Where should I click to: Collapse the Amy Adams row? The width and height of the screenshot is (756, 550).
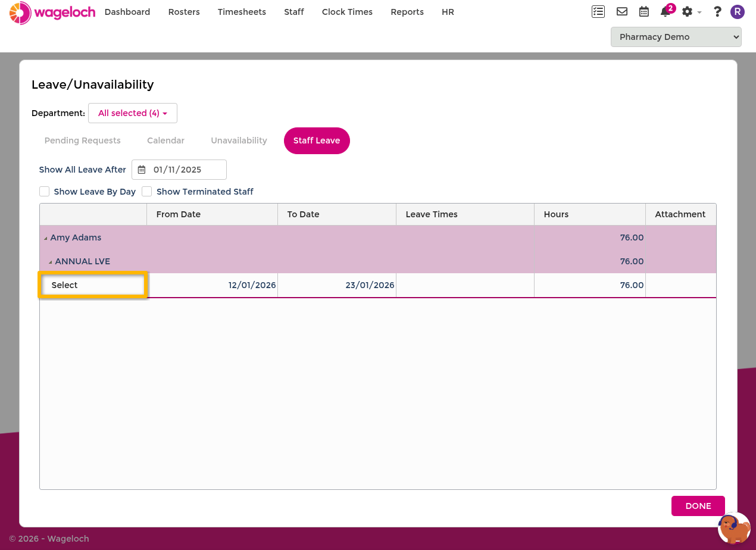tap(46, 238)
